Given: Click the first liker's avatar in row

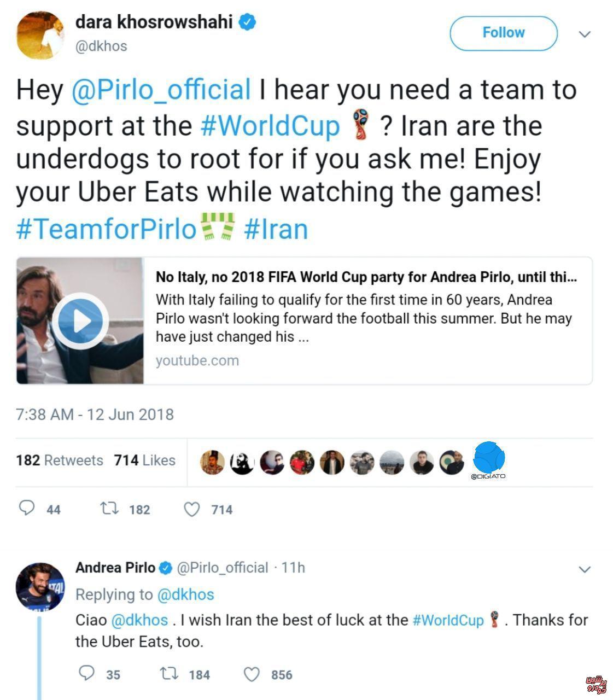Looking at the screenshot, I should [212, 463].
